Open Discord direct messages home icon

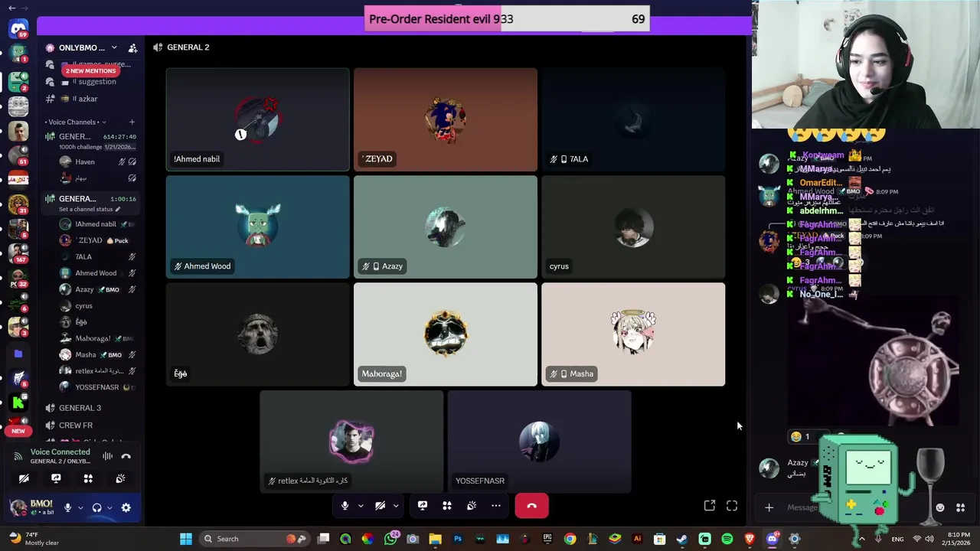coord(18,28)
